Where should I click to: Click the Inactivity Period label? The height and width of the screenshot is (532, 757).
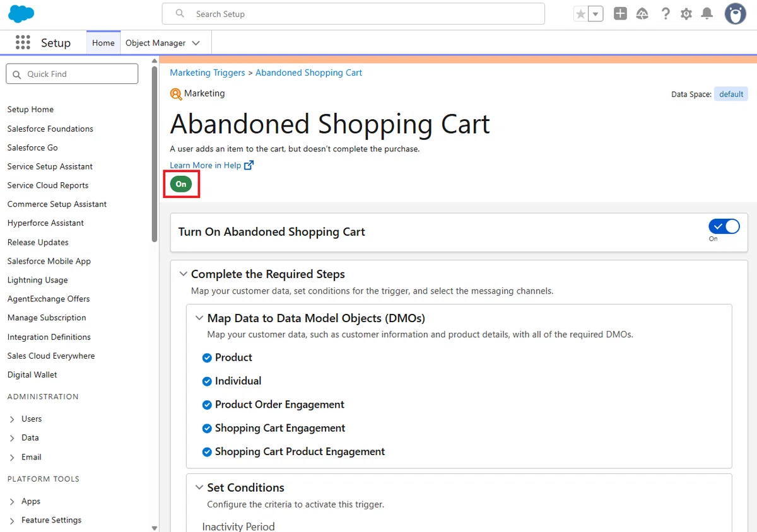pyautogui.click(x=238, y=526)
